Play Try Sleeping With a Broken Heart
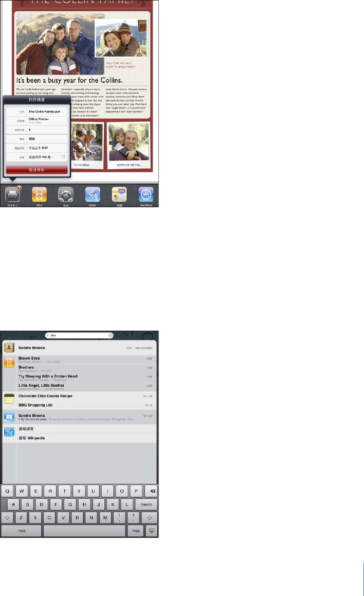Image resolution: width=364 pixels, height=596 pixels. [86, 378]
